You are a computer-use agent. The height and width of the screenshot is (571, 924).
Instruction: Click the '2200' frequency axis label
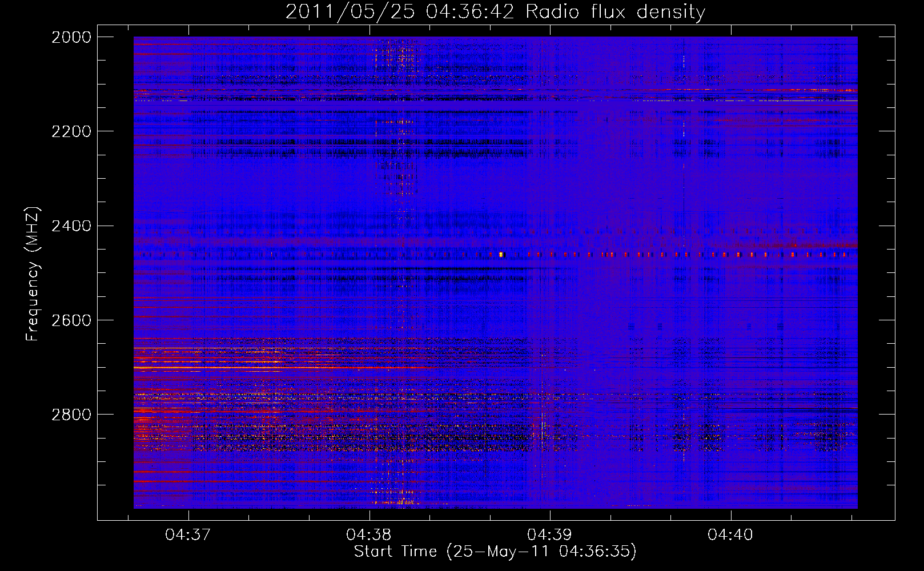[x=71, y=131]
